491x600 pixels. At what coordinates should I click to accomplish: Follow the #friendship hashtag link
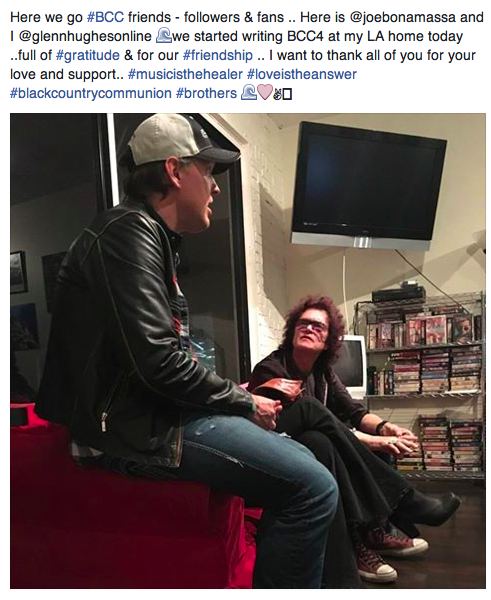(x=218, y=55)
